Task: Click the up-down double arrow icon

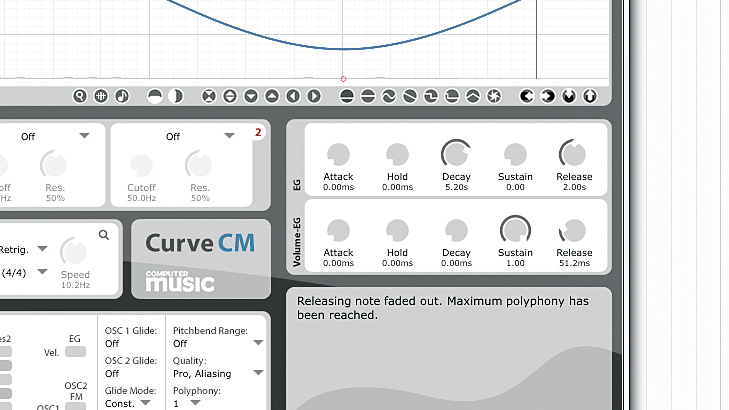Action: (230, 96)
